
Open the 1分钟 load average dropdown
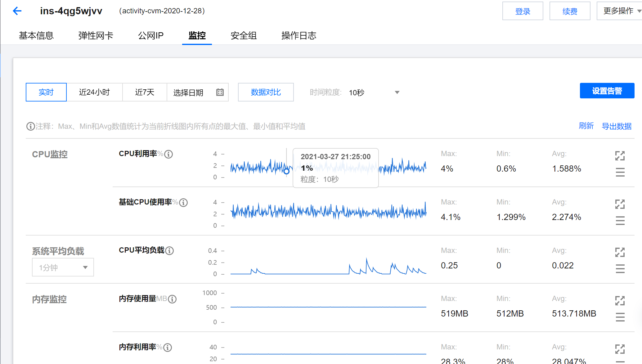63,267
